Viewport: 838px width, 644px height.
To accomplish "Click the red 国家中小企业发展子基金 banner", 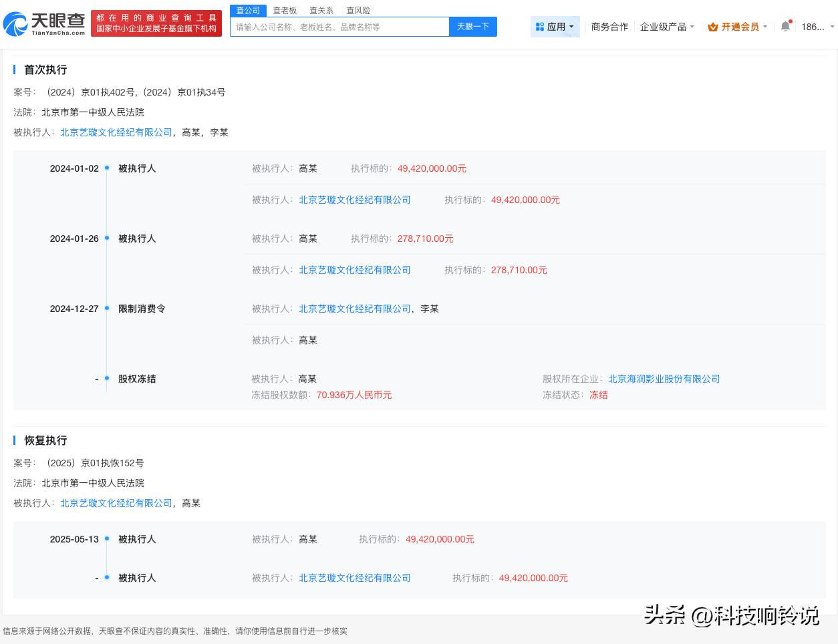I will tap(156, 23).
